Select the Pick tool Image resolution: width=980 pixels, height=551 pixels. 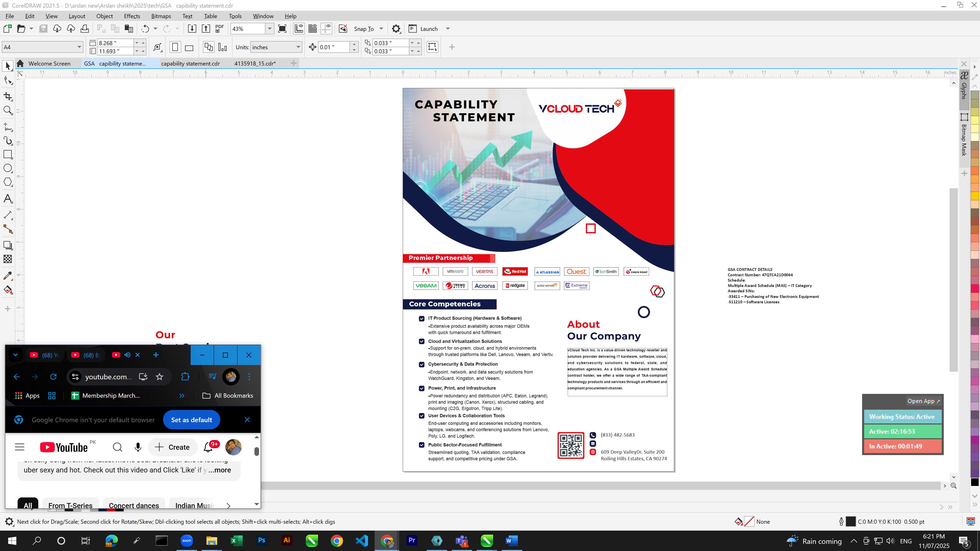(x=8, y=66)
